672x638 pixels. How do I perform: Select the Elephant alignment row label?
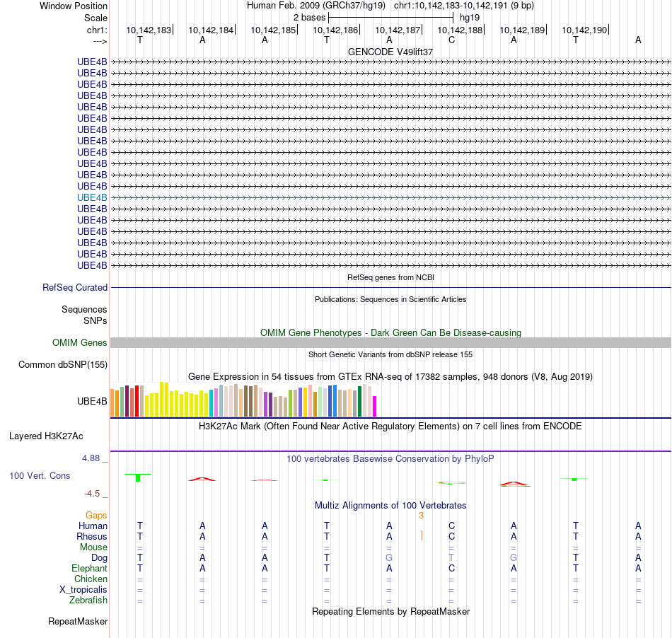[x=90, y=569]
